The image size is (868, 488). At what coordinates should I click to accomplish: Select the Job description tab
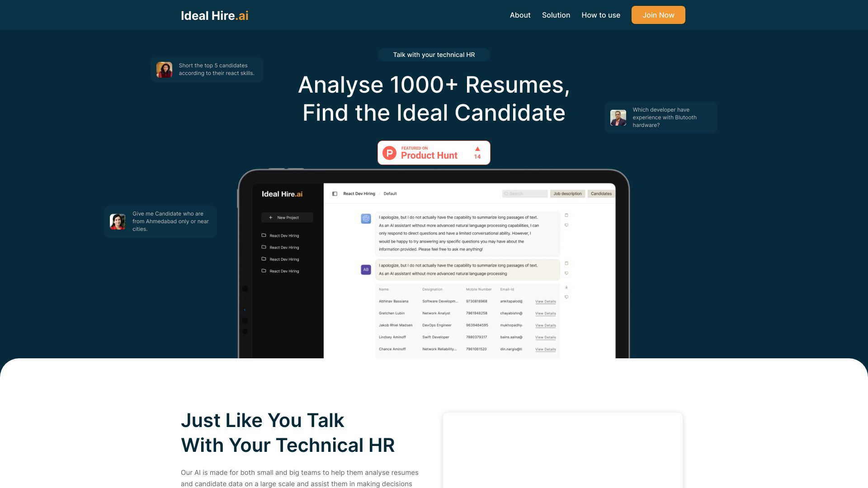tap(567, 193)
